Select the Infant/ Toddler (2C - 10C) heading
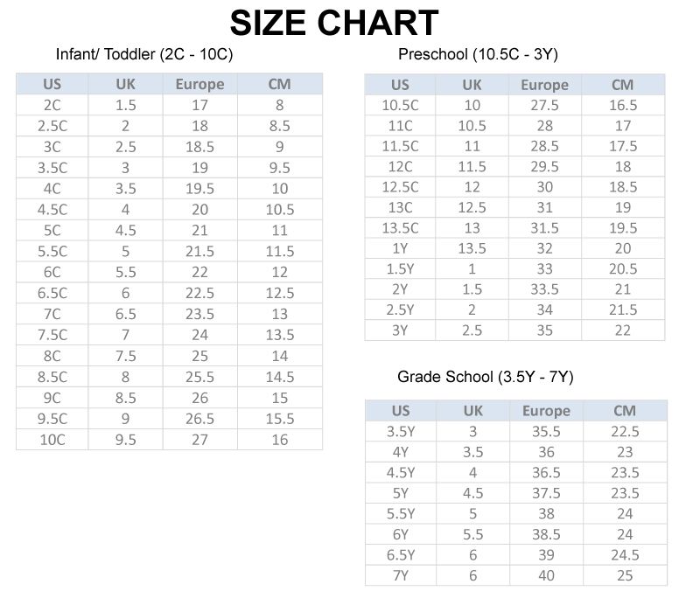This screenshot has width=700, height=612. [144, 54]
